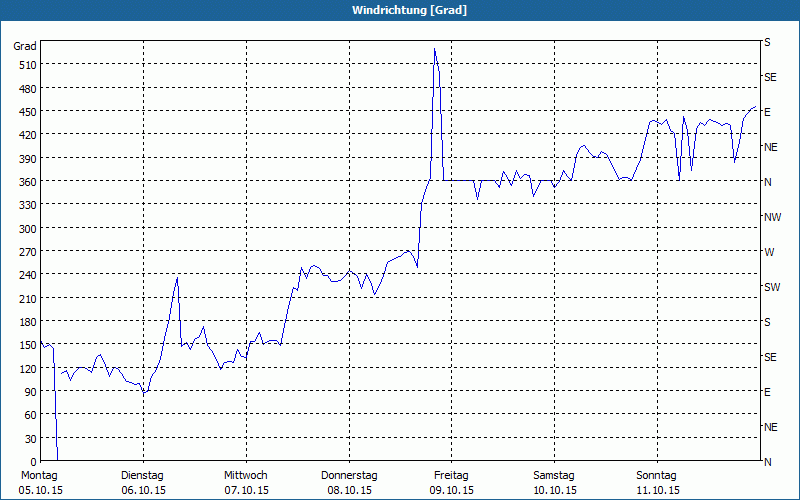
Task: Select the "SE" compass label beside 480 gridline
Action: click(770, 78)
